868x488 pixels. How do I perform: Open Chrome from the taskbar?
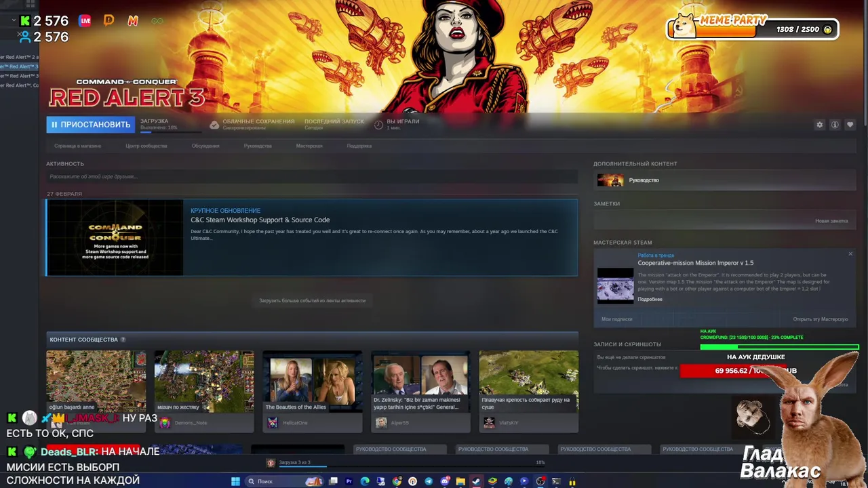tap(397, 481)
